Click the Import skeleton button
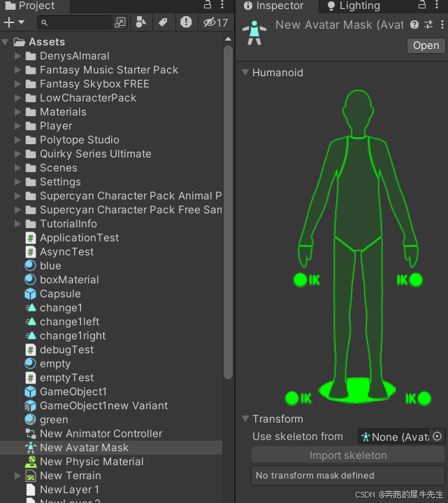 (x=348, y=455)
